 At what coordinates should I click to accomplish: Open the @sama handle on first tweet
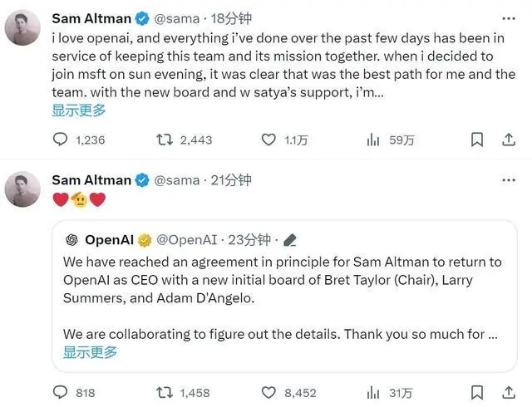[178, 19]
